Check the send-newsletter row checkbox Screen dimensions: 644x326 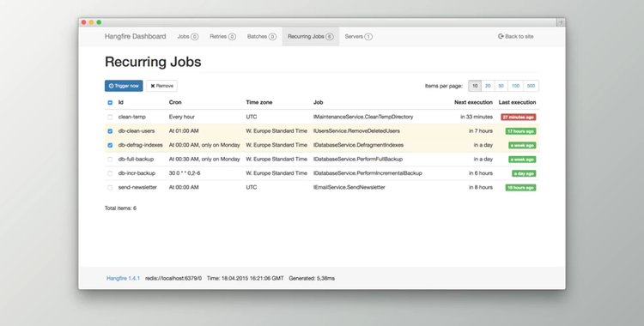click(110, 188)
